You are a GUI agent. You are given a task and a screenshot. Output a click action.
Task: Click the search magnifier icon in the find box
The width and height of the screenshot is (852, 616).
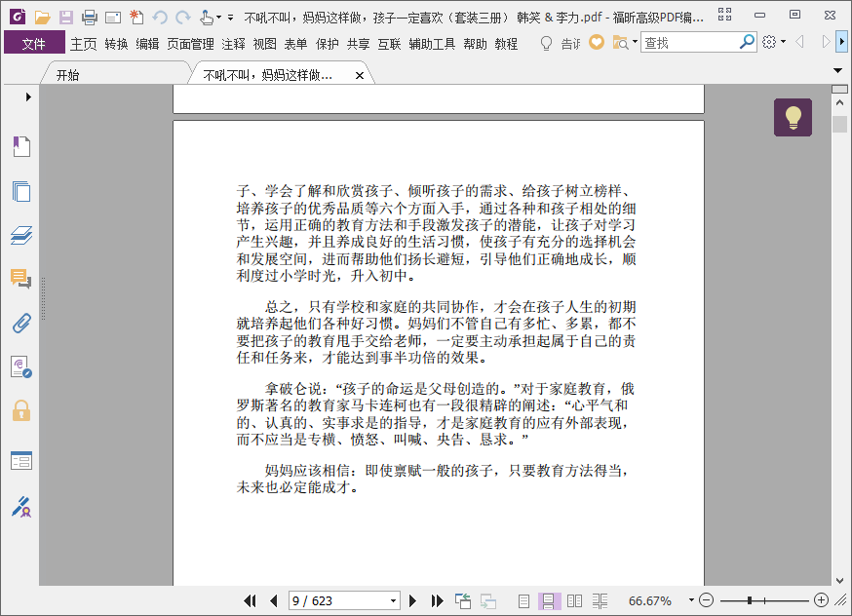(748, 41)
